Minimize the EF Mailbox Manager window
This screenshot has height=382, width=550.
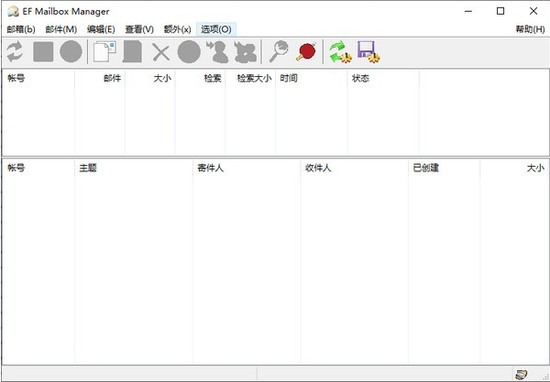(x=468, y=11)
